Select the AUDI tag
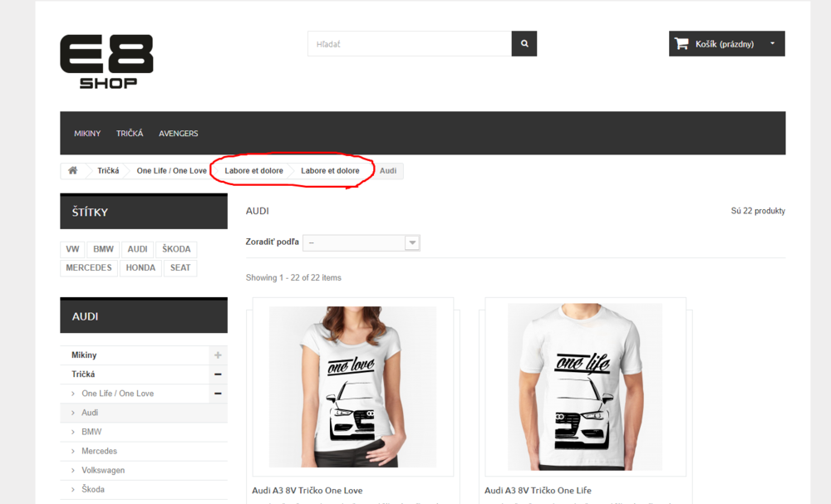831x504 pixels. point(137,249)
